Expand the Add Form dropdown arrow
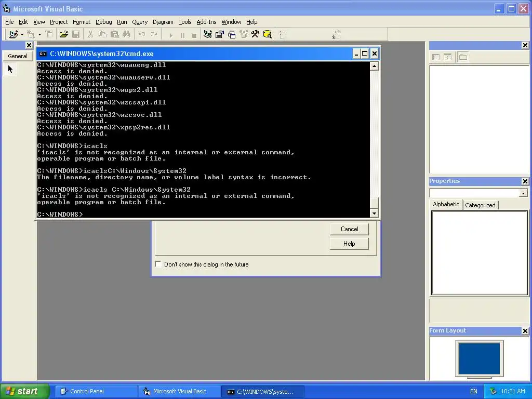The width and height of the screenshot is (532, 399). point(39,34)
